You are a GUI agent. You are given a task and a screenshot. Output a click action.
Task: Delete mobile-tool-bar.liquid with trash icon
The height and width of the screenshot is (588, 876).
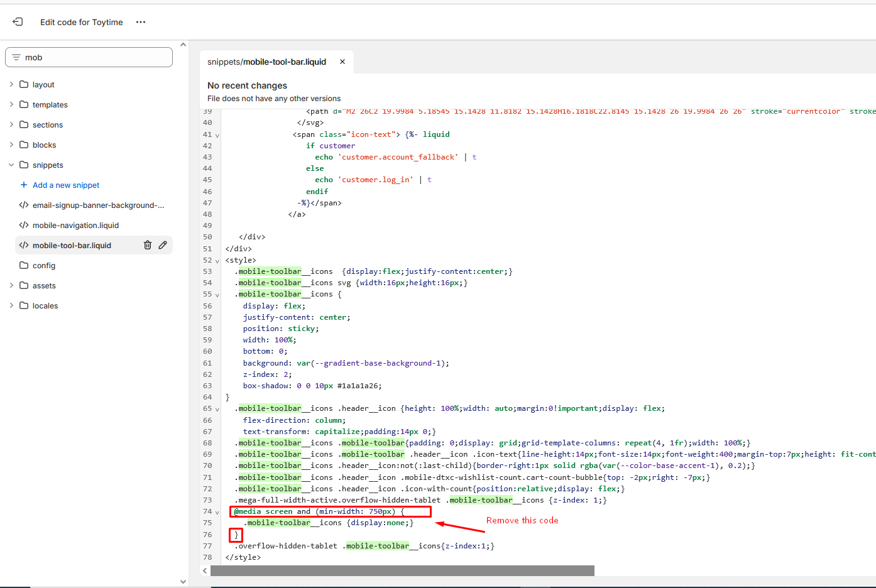point(148,245)
